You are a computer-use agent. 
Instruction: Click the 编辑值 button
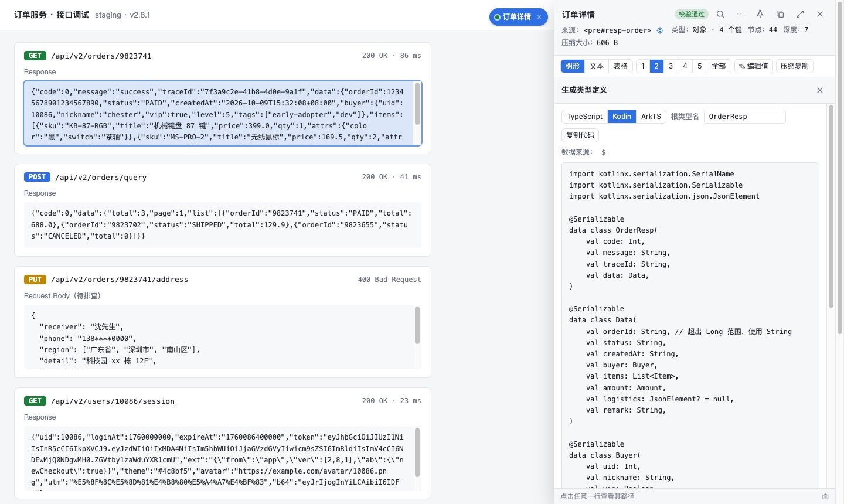pyautogui.click(x=754, y=66)
